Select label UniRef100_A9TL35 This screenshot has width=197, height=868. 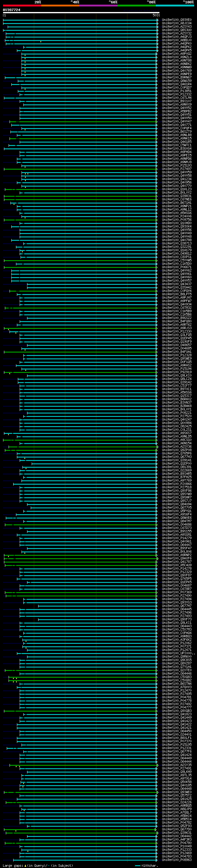tap(177, 775)
